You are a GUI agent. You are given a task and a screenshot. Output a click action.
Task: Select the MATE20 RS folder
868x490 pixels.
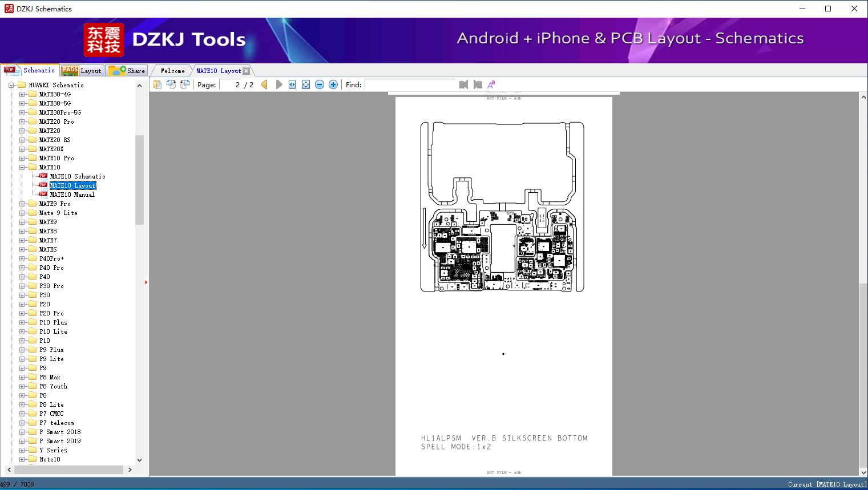pos(55,140)
